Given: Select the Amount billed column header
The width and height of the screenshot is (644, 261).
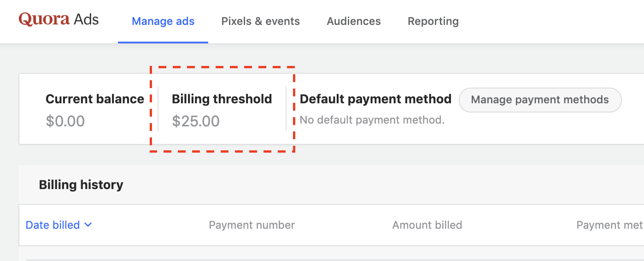Looking at the screenshot, I should pos(427,225).
